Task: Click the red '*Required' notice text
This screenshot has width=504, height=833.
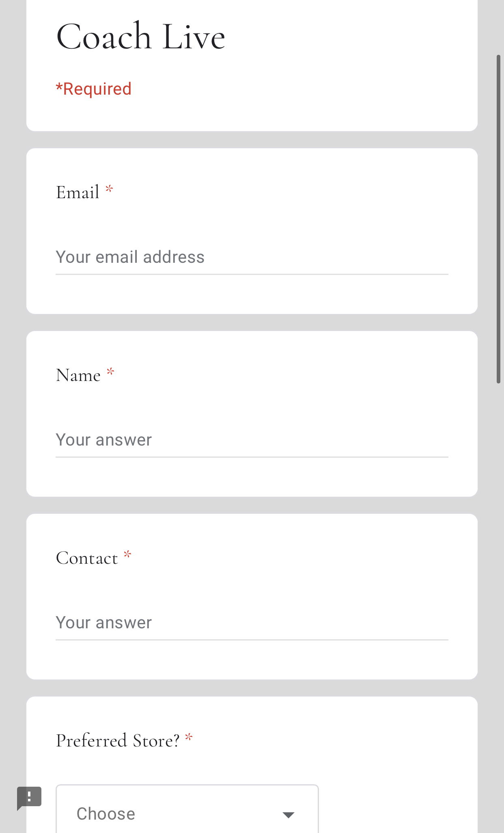Action: pyautogui.click(x=94, y=89)
